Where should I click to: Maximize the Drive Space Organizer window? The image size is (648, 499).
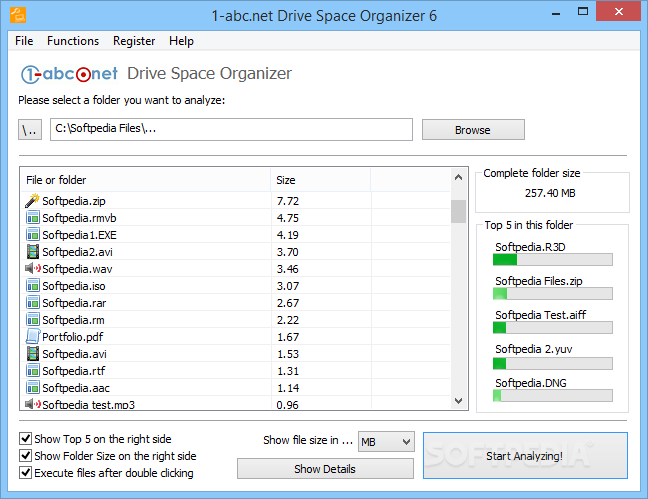pos(583,12)
